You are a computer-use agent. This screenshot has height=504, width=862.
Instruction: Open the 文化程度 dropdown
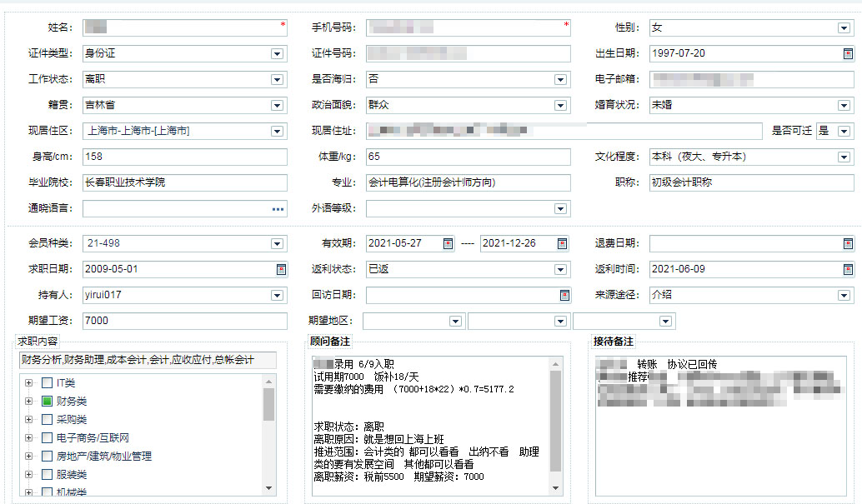pyautogui.click(x=844, y=157)
